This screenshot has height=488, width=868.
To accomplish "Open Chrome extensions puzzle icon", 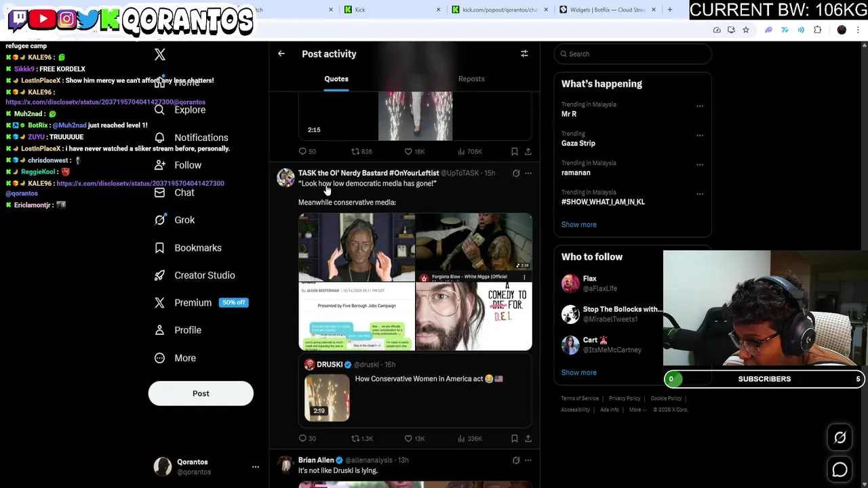I will pyautogui.click(x=817, y=30).
